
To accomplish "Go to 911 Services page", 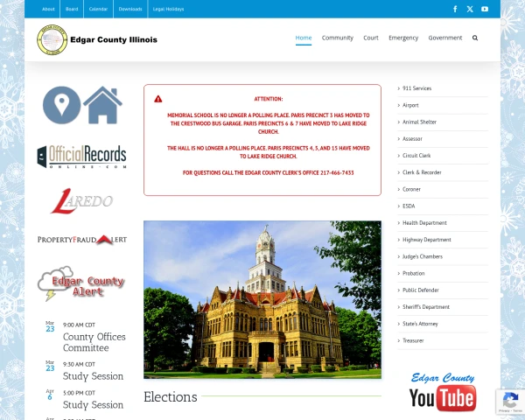I will coord(416,88).
